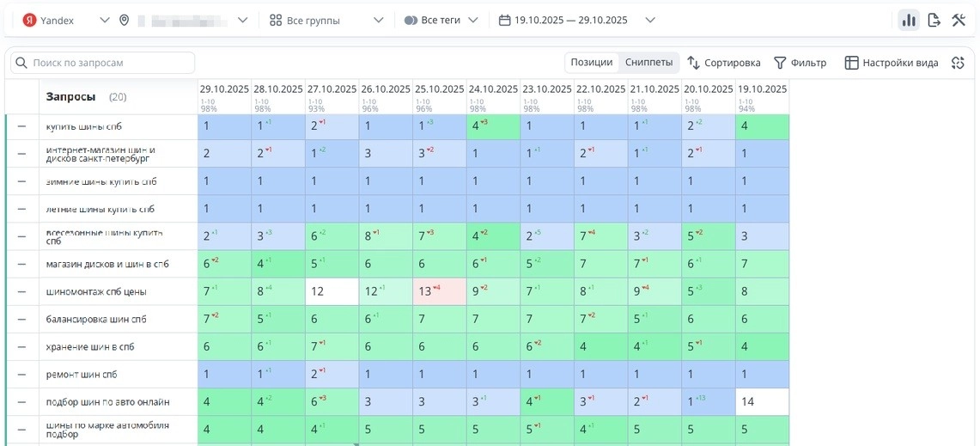Toggle minus marker for шиномонтаж спб цены
The height and width of the screenshot is (446, 980).
(22, 291)
